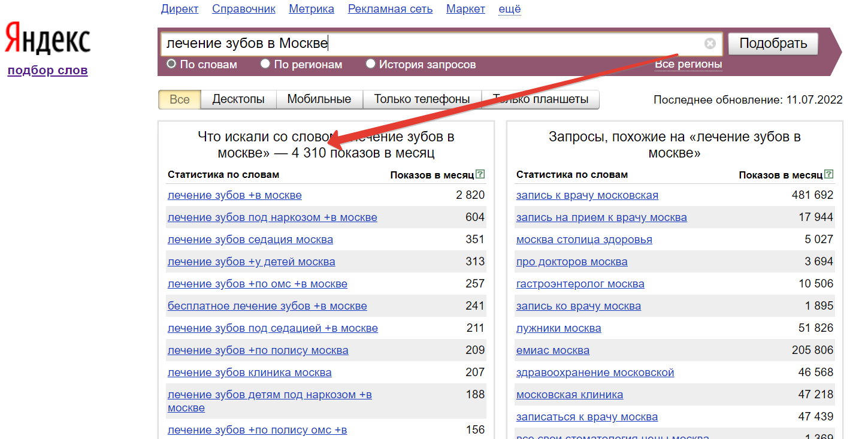Viewport: 868px width, 439px height.
Task: Open the Маркет link in top menu
Action: pyautogui.click(x=465, y=9)
